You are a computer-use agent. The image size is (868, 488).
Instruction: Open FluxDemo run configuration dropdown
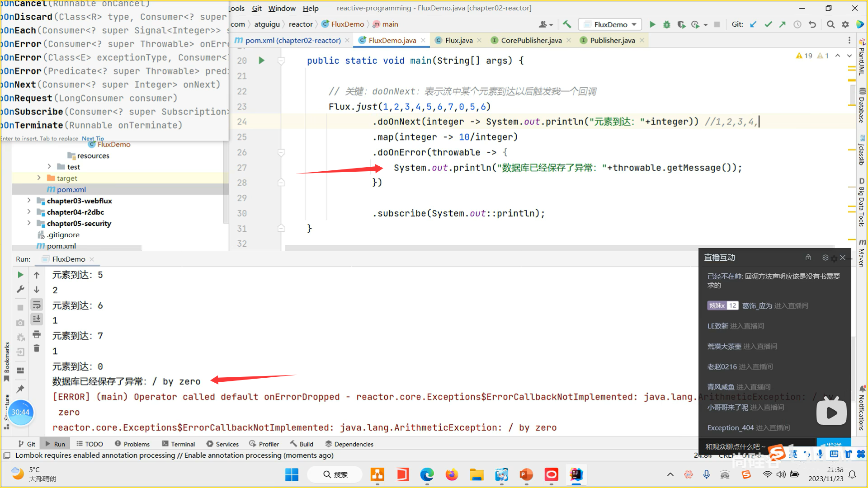(x=610, y=24)
